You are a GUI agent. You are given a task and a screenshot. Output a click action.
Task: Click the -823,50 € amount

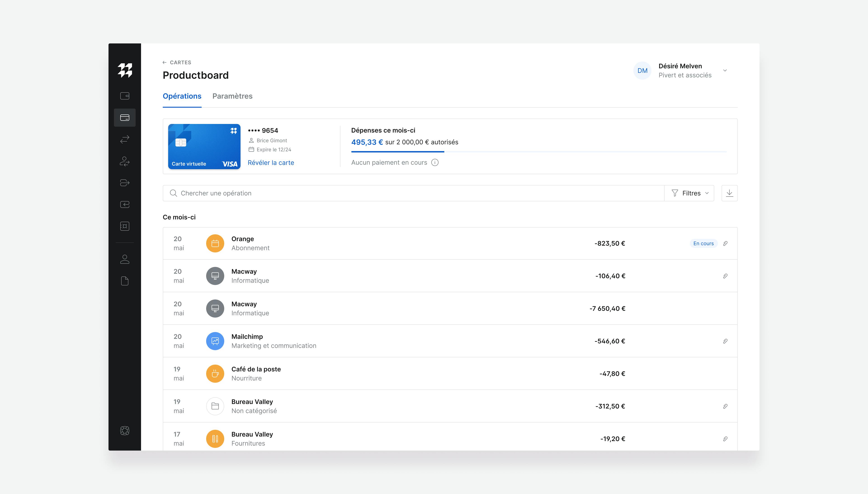point(610,243)
